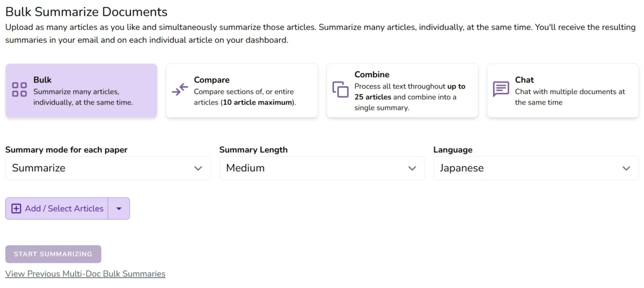Click the plus icon on Add / Select Articles

pos(16,209)
